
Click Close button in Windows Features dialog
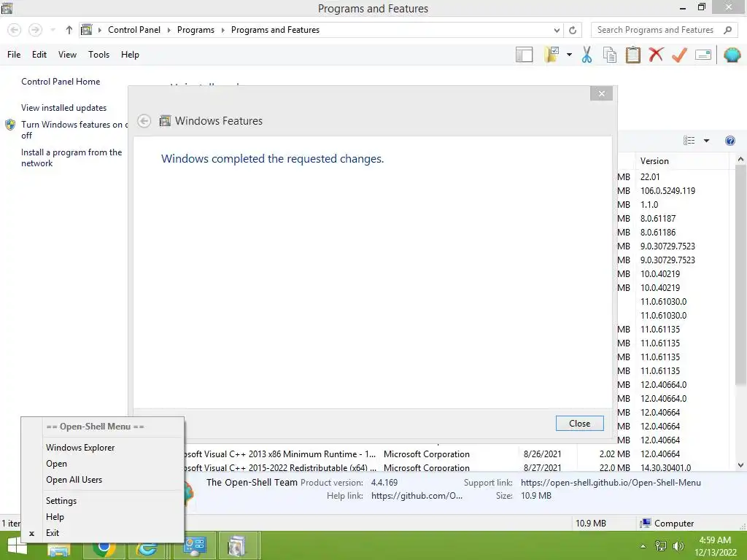click(x=579, y=424)
